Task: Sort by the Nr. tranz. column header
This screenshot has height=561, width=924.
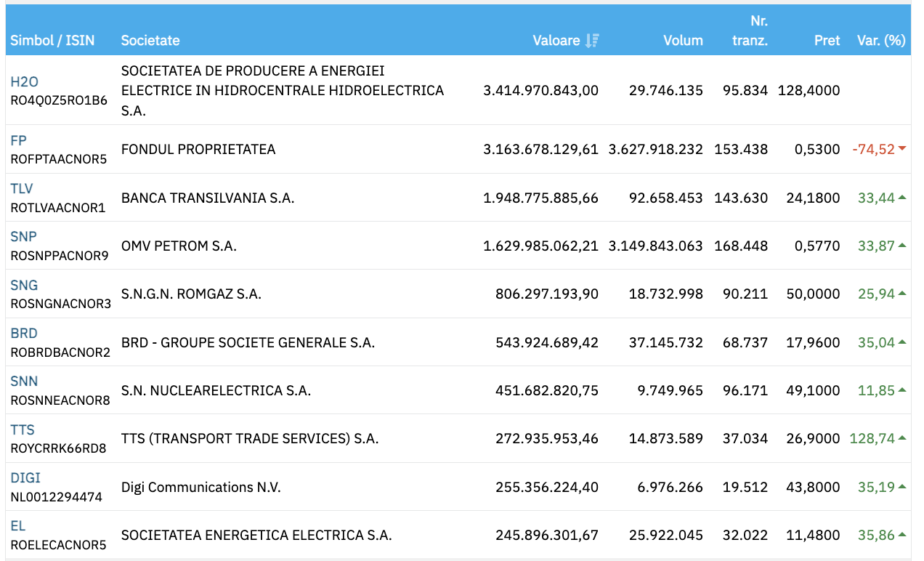Action: tap(750, 31)
